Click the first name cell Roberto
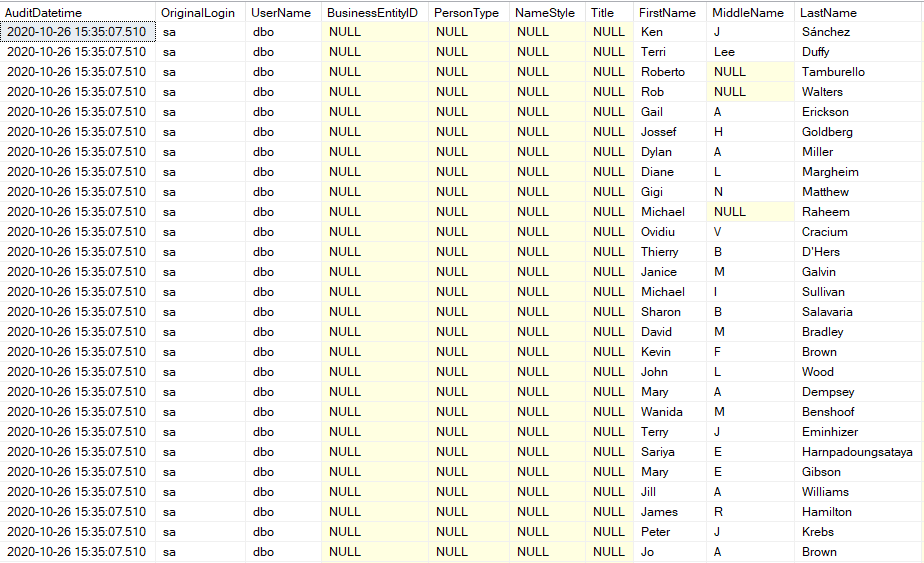 click(x=663, y=72)
